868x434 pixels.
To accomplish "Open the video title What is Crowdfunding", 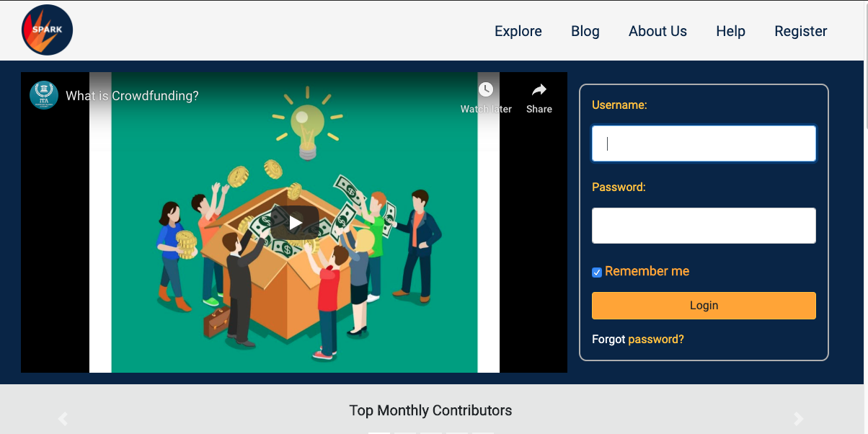I will click(x=132, y=96).
